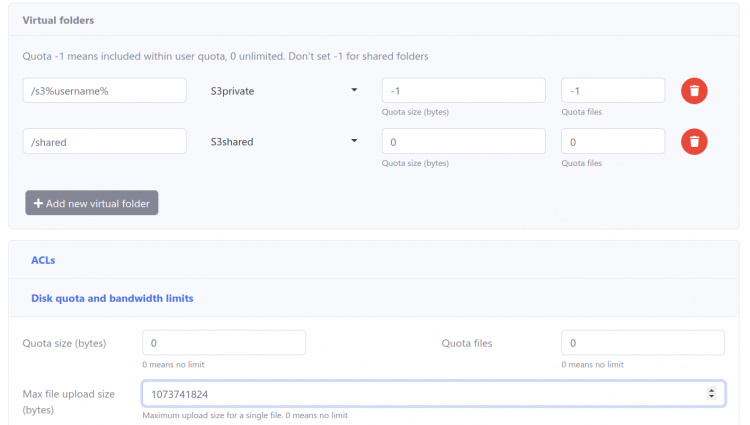This screenshot has width=750, height=425.
Task: Collapse Disk quota and bandwidth limits section
Action: tap(112, 298)
